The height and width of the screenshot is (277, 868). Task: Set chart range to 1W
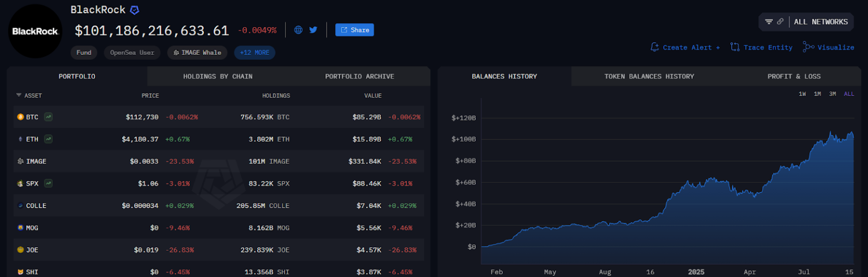click(802, 94)
